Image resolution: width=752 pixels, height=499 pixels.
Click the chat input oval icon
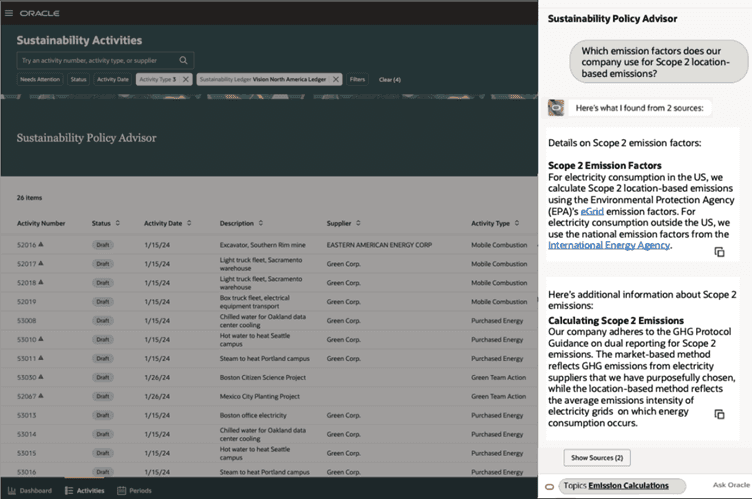coord(550,487)
